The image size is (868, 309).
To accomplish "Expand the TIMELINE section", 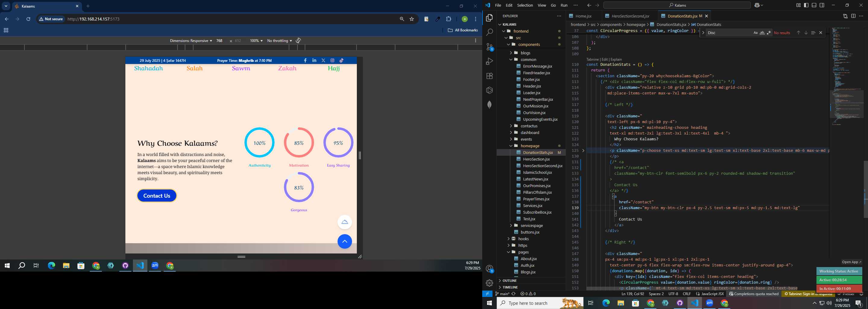I will [510, 287].
